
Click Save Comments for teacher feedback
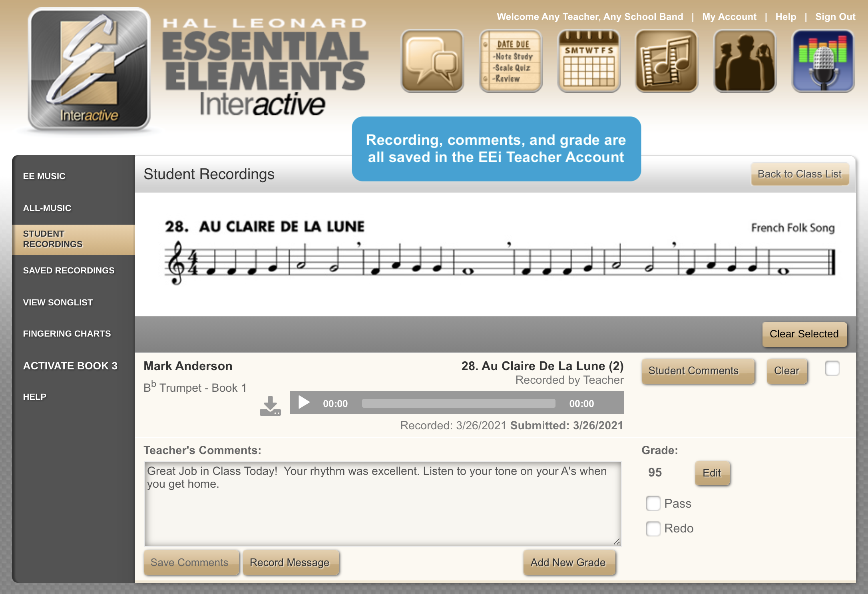191,562
